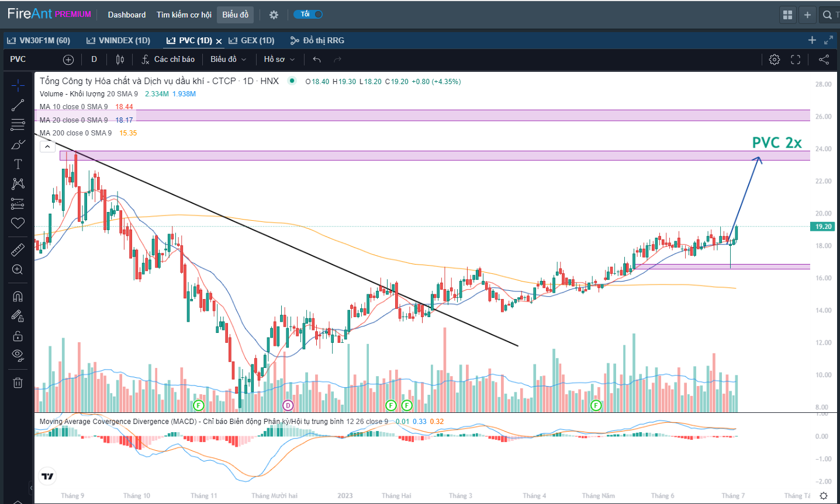Viewport: 840px width, 504px height.
Task: Click the F event marker near Tháng Năm
Action: (x=596, y=405)
